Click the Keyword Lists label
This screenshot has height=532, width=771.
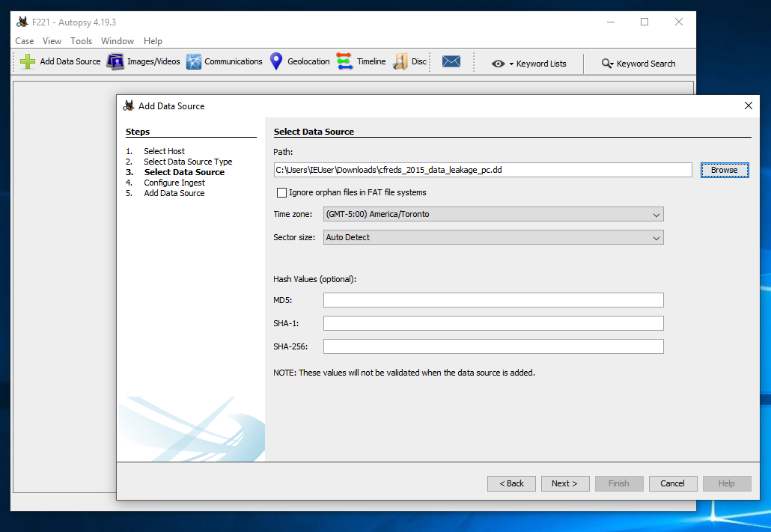(x=541, y=64)
